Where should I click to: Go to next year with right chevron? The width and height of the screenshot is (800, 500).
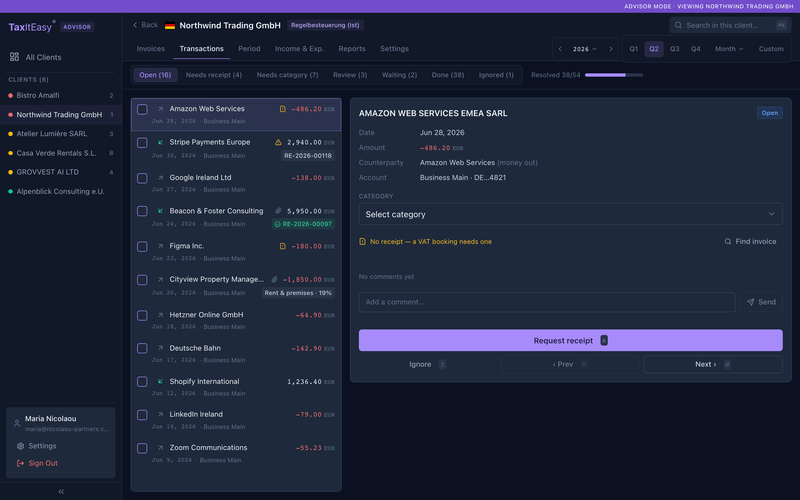click(611, 49)
